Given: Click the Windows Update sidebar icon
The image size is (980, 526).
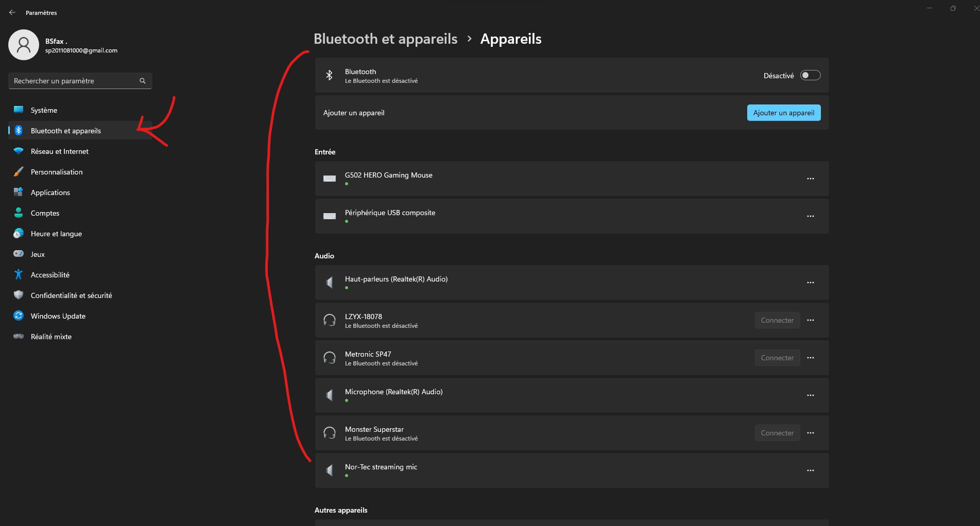Looking at the screenshot, I should point(19,315).
